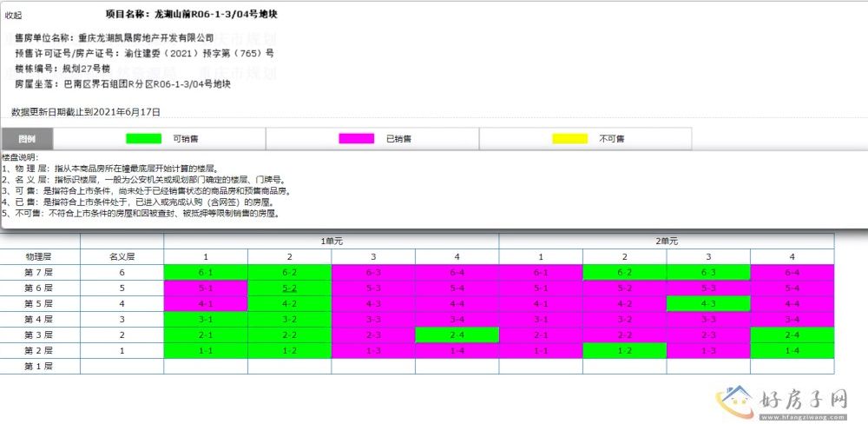Select sold room 6-4 in 1单元
Viewport: 868px width, 424px height.
click(457, 273)
